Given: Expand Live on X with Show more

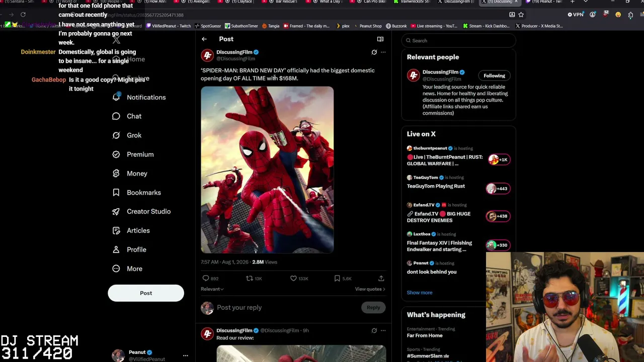Looking at the screenshot, I should coord(420,293).
